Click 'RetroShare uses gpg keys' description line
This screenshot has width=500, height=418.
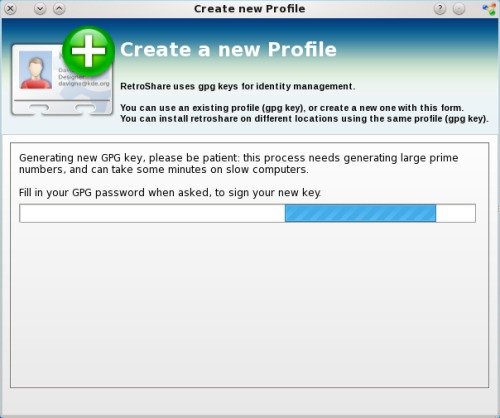237,87
